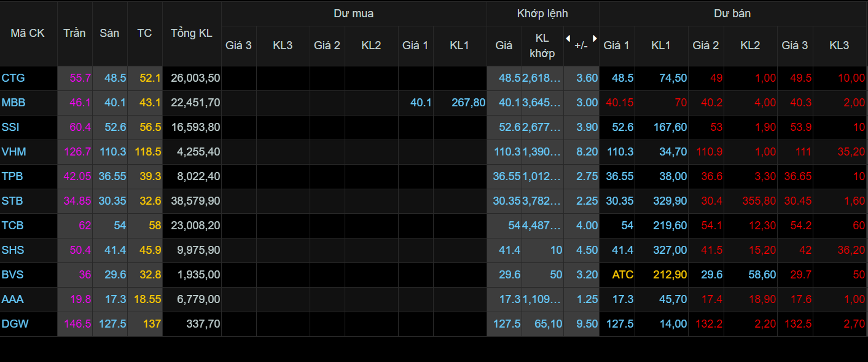The height and width of the screenshot is (362, 868).
Task: Click MBB bid volume 267,80
Action: [x=467, y=103]
